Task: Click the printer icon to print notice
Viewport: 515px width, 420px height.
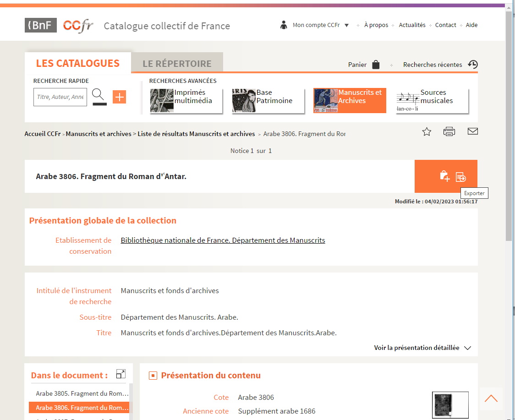Action: point(449,132)
